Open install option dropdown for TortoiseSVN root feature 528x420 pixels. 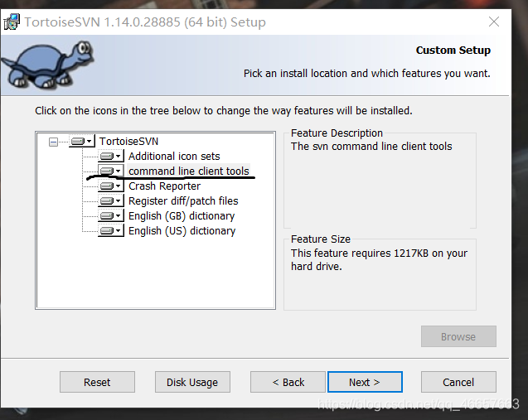[82, 141]
